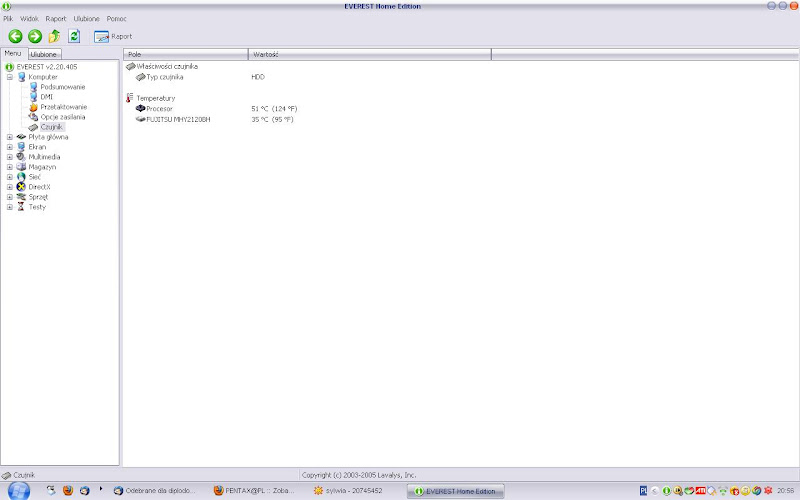
Task: Click the Ekran monitor icon
Action: 21,147
